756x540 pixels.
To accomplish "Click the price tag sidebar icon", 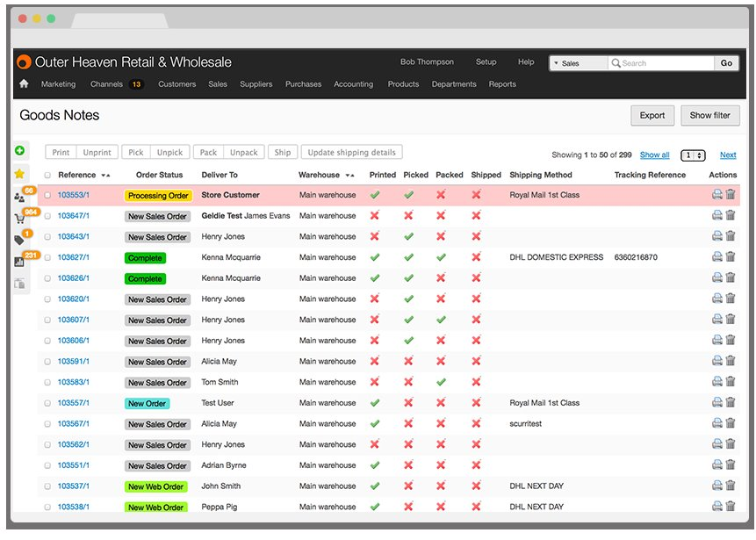I will point(19,240).
